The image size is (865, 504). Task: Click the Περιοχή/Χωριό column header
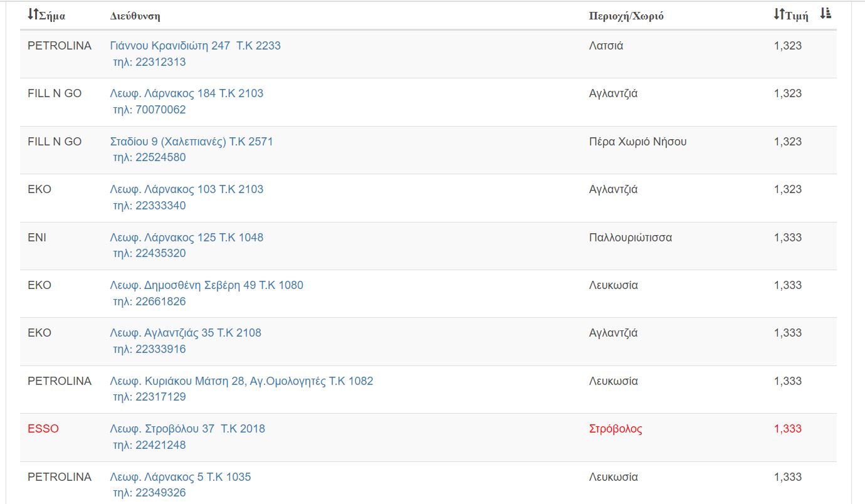626,16
